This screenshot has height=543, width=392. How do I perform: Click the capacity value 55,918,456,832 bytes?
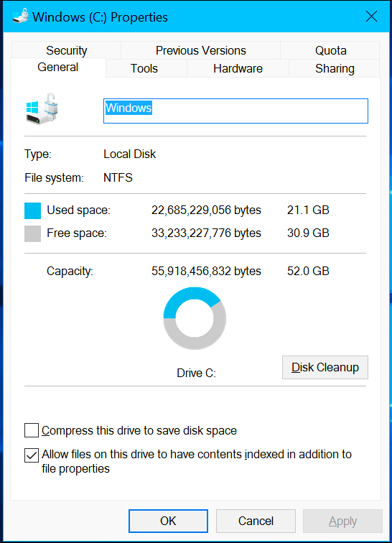click(206, 271)
